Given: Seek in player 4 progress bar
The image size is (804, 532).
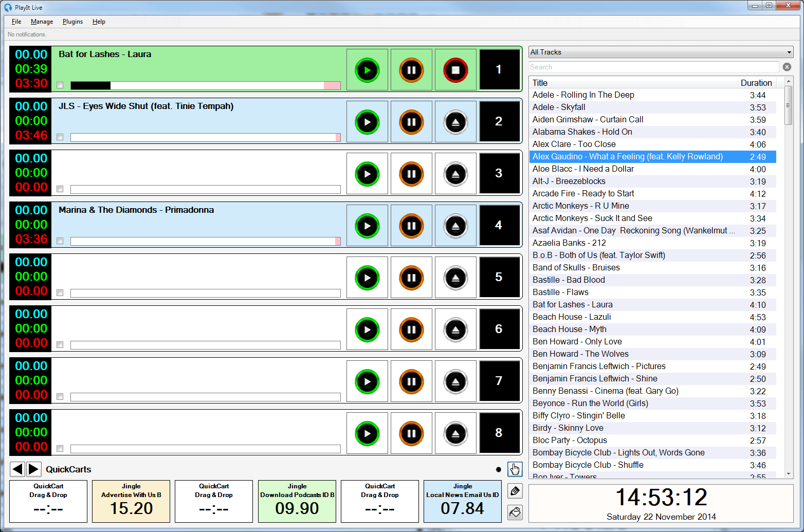Looking at the screenshot, I should click(x=206, y=241).
